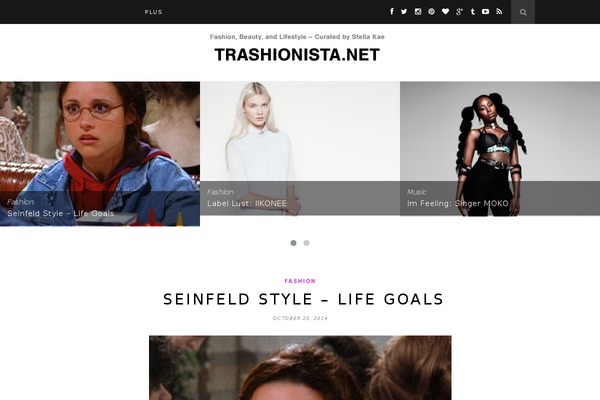
Task: Open the YouTube social icon
Action: [x=485, y=11]
